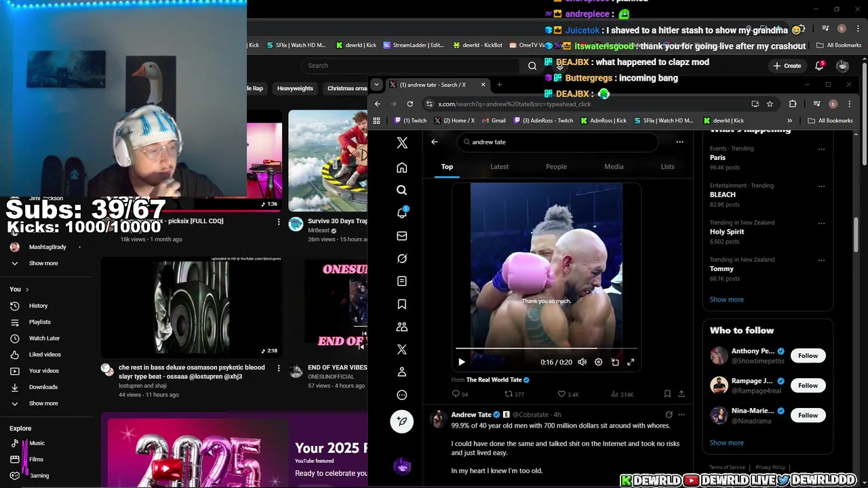This screenshot has height=488, width=868.
Task: Click the YouTube search box
Action: click(412, 66)
